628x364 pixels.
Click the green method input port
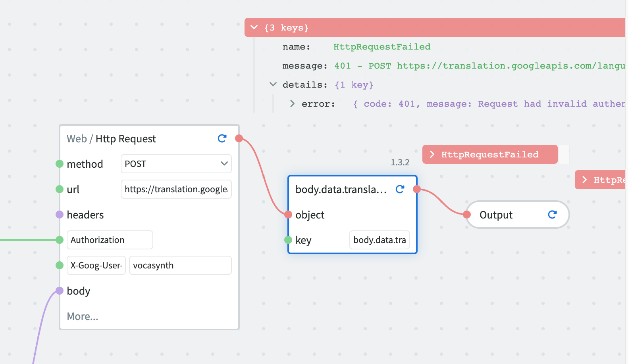coord(60,164)
